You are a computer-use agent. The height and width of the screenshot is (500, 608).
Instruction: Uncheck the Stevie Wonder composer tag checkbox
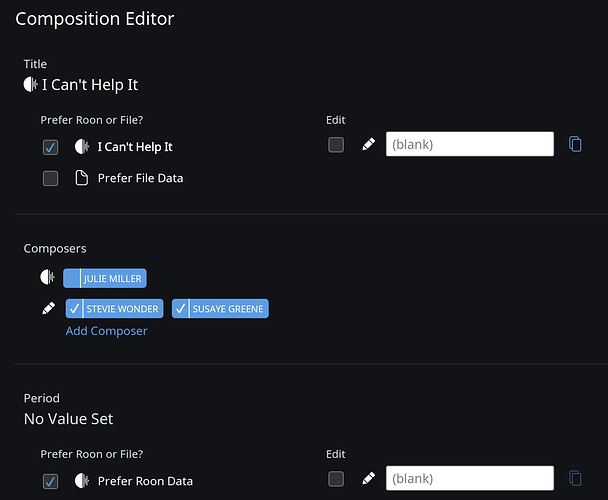coord(74,308)
